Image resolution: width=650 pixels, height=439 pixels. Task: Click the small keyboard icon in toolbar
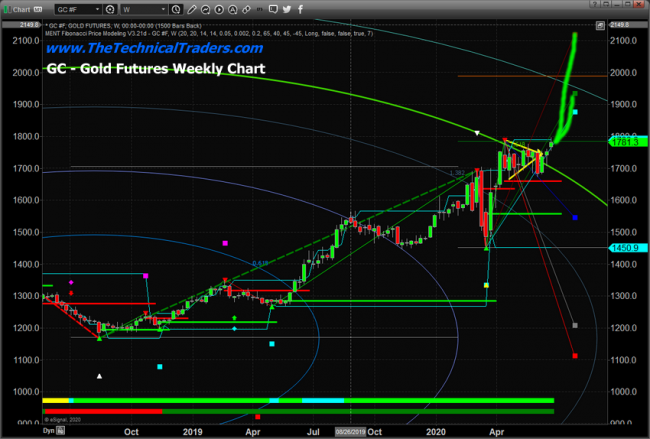coord(260,9)
